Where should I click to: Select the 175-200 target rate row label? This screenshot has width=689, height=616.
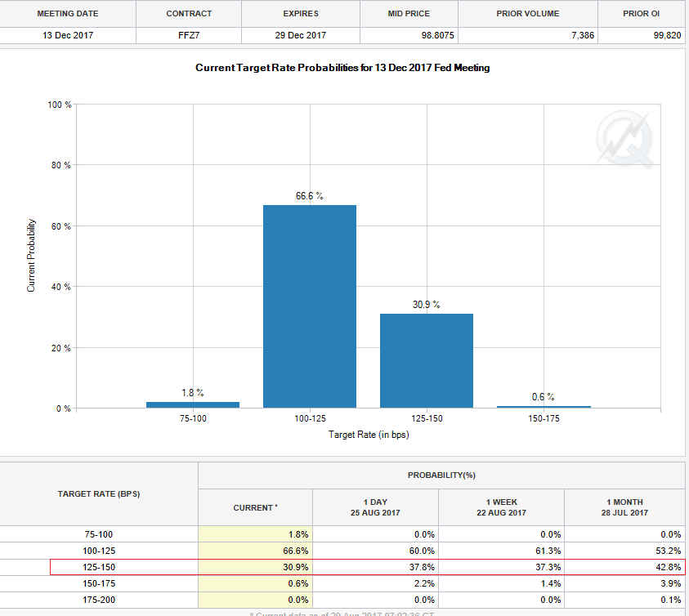pos(99,600)
